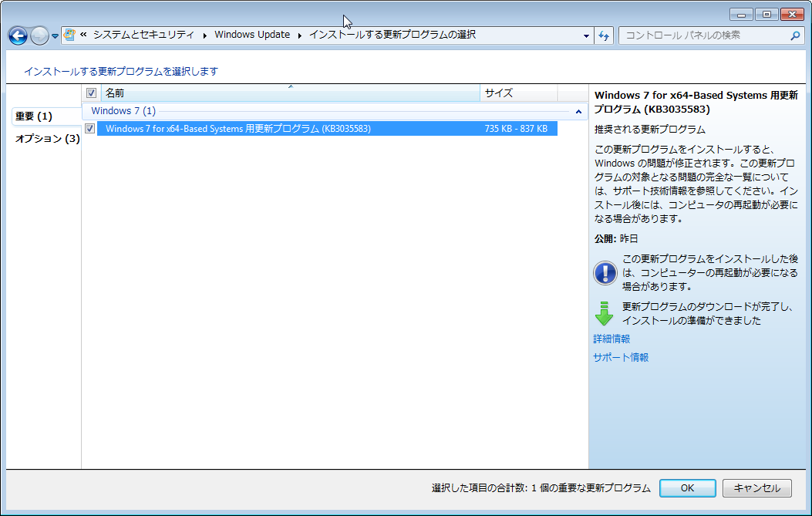The image size is (812, 516).
Task: Sort updates by サイズ column
Action: pos(519,93)
